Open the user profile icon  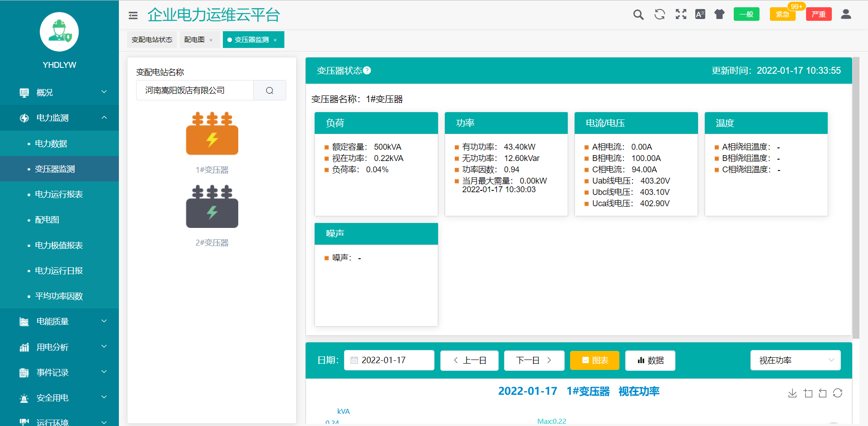pyautogui.click(x=846, y=14)
